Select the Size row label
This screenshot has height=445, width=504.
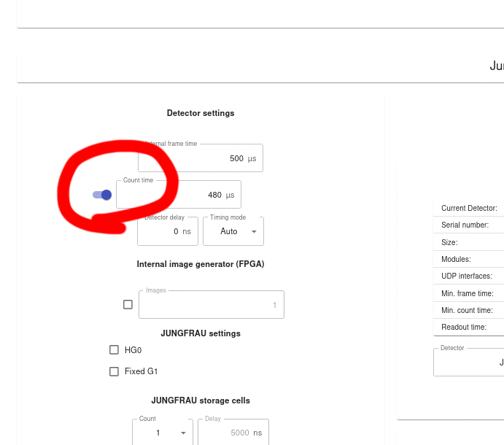tap(449, 242)
